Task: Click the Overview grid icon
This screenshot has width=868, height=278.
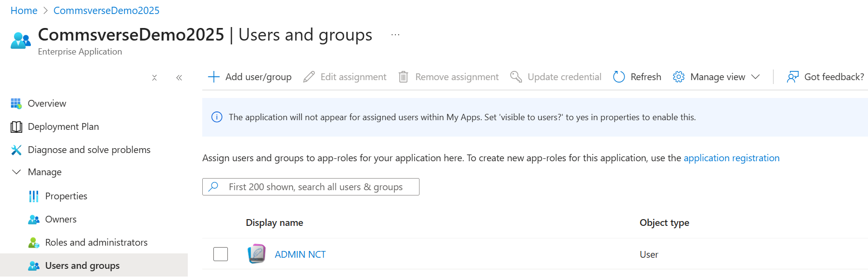Action: [16, 103]
